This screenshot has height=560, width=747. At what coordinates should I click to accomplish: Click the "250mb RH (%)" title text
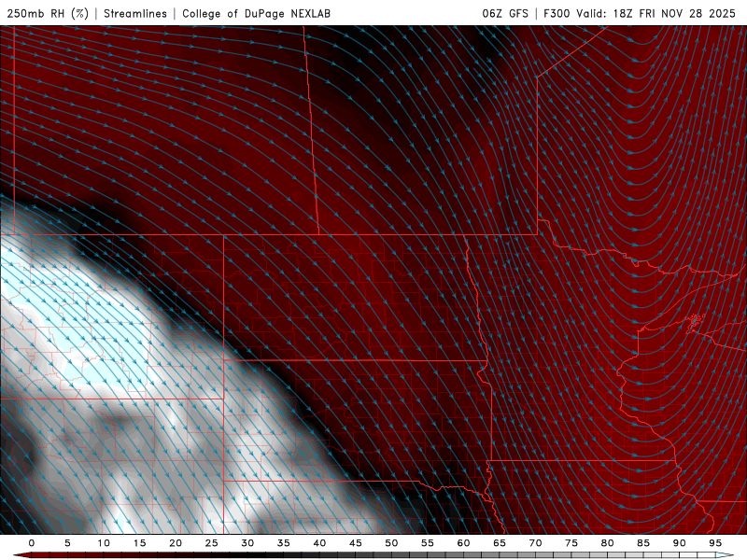pos(48,13)
